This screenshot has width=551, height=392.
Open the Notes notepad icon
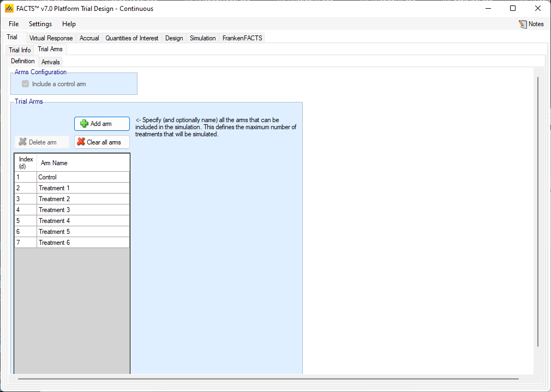pos(523,24)
